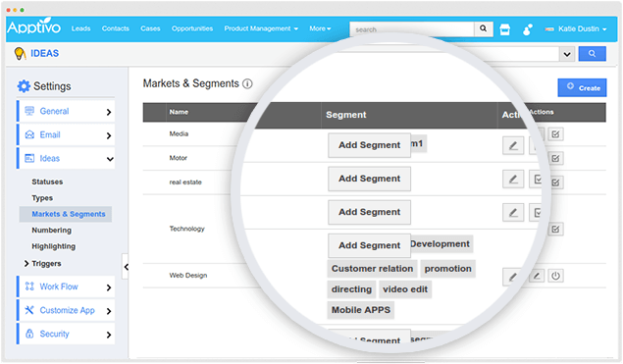Click the blue Create button
This screenshot has width=623, height=364.
[x=582, y=88]
